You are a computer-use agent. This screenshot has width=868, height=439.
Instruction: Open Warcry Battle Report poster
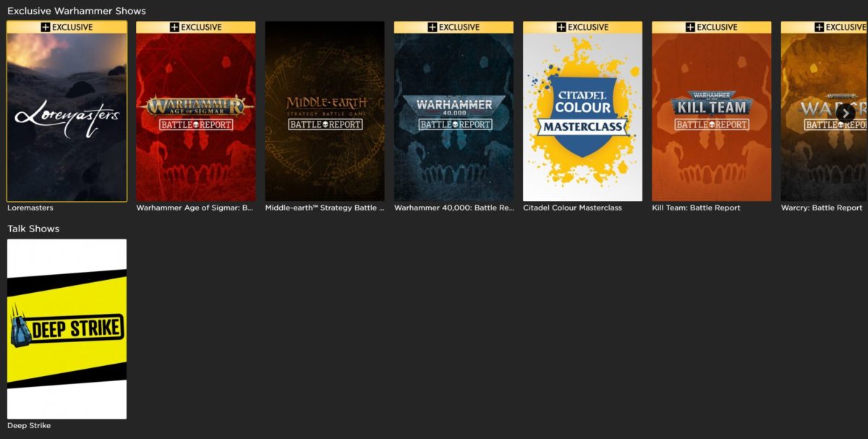click(825, 111)
